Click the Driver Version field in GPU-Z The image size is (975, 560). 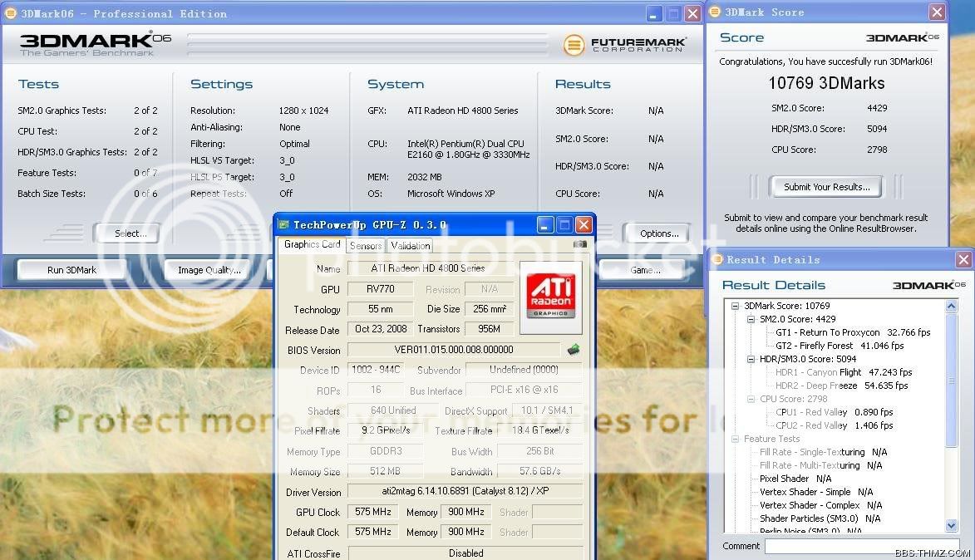click(x=465, y=491)
